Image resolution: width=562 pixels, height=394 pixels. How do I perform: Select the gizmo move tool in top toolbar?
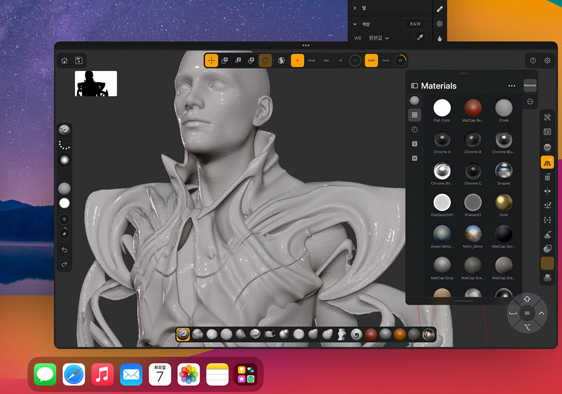[x=211, y=61]
